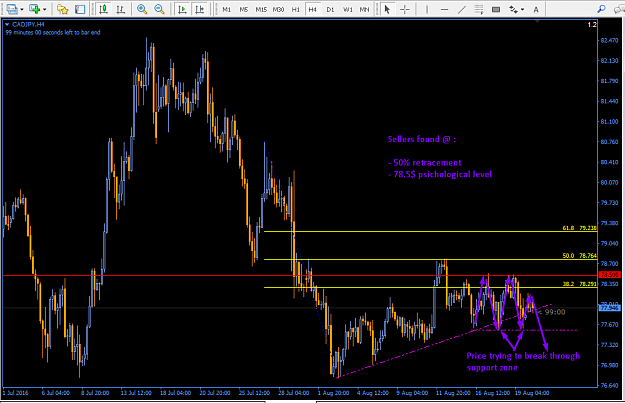The width and height of the screenshot is (625, 403).
Task: Click the 50.0 Fibonacci level label
Action: [580, 256]
